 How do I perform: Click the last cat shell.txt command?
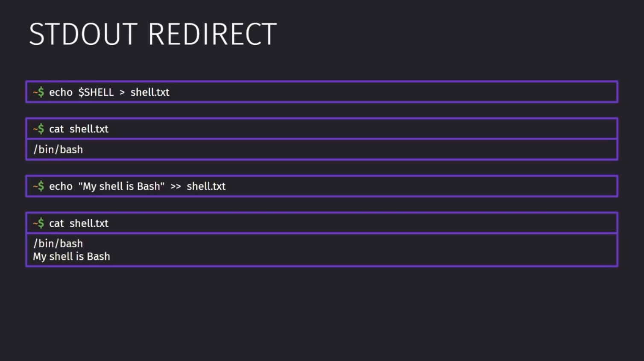point(79,223)
